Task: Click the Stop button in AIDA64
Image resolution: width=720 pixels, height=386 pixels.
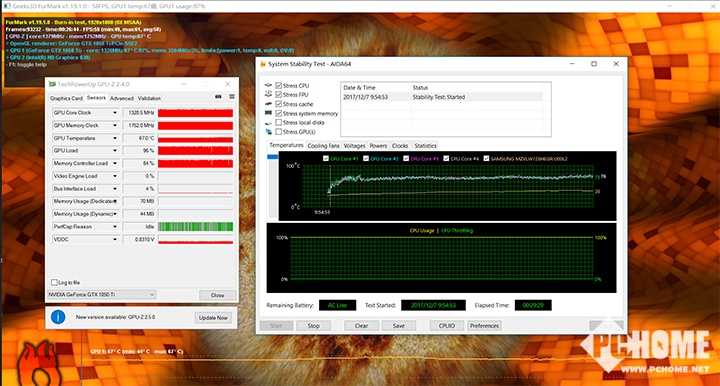Action: tap(314, 325)
